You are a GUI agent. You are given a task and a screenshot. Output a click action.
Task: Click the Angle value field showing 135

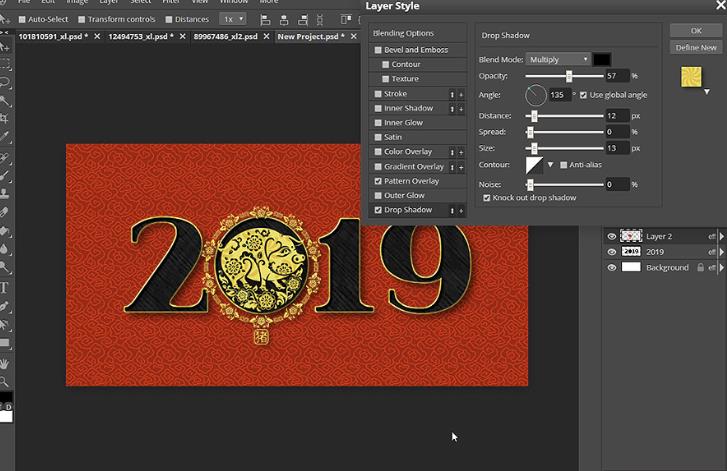(559, 95)
